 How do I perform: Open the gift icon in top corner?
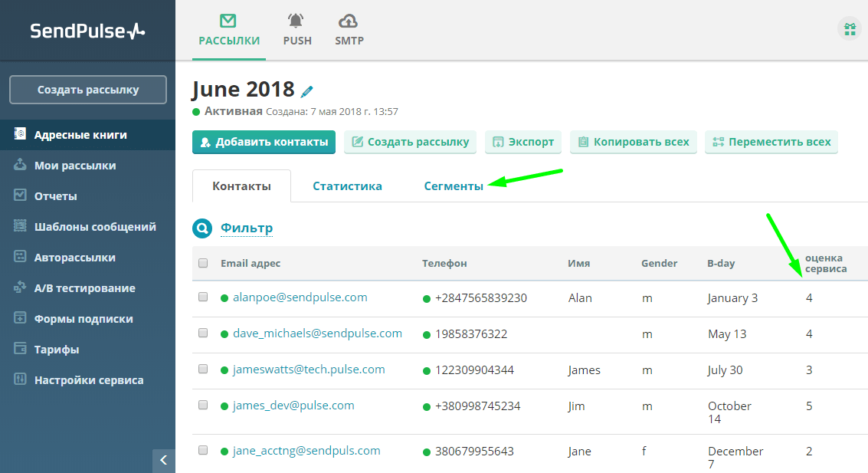(x=850, y=29)
